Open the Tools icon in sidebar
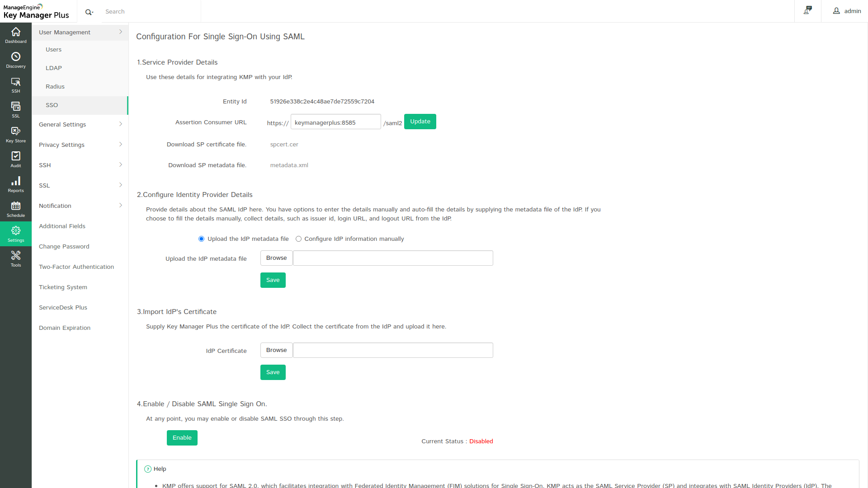The image size is (868, 488). 16,259
